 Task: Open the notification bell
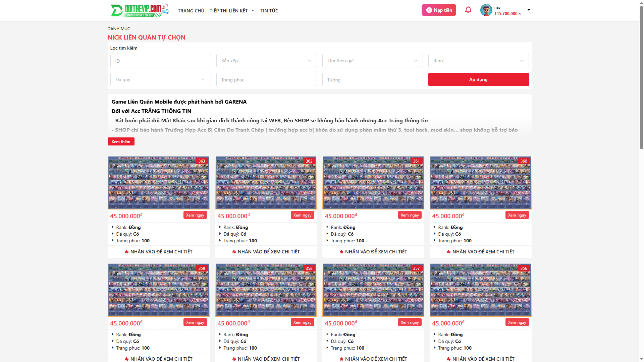(468, 10)
